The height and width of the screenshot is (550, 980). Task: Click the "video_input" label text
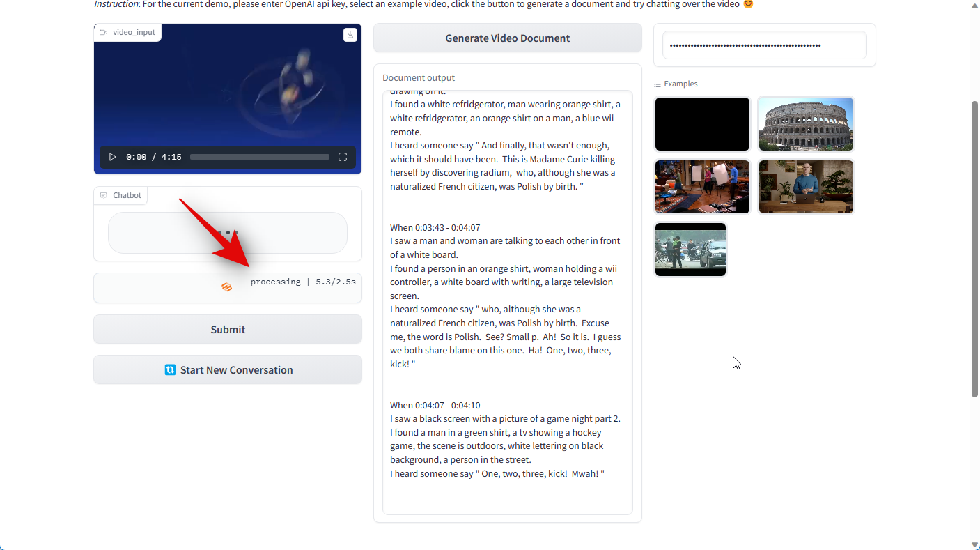point(134,33)
